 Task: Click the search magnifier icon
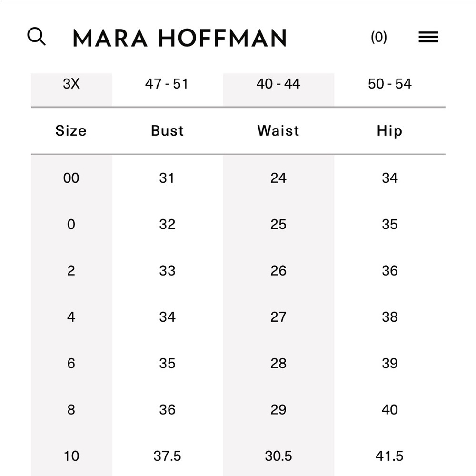coord(37,36)
